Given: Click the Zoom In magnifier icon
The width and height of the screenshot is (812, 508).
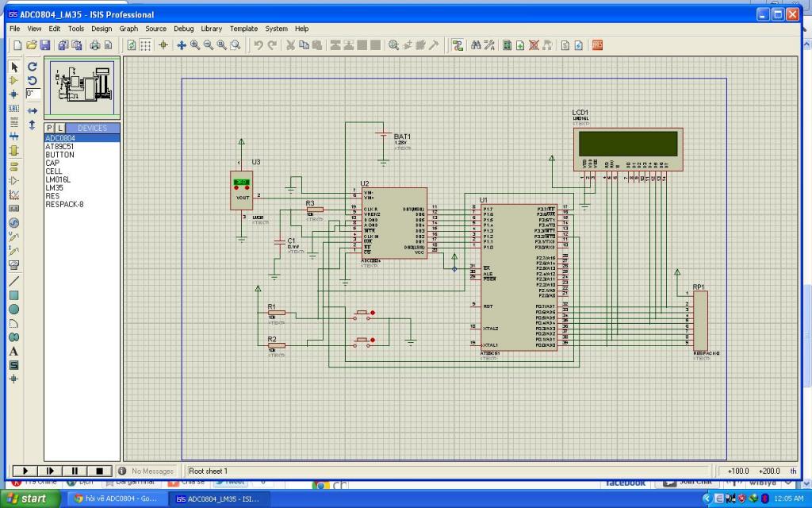Looking at the screenshot, I should [x=195, y=45].
